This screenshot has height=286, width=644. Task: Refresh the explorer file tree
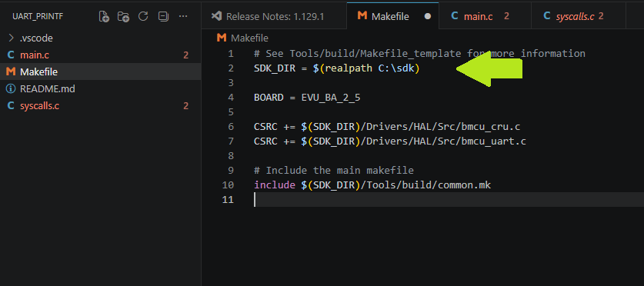(143, 16)
